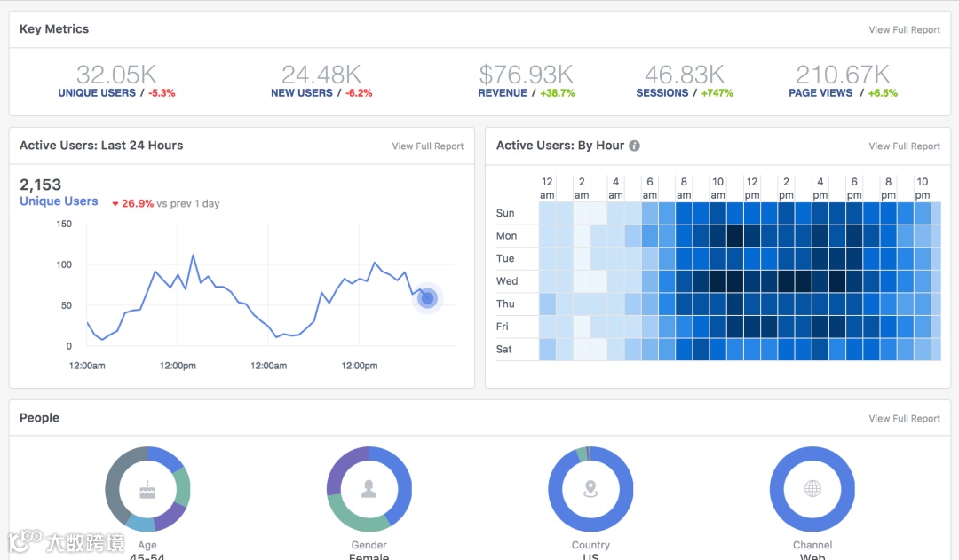Open View Full Report for Last 24 Hours

427,146
